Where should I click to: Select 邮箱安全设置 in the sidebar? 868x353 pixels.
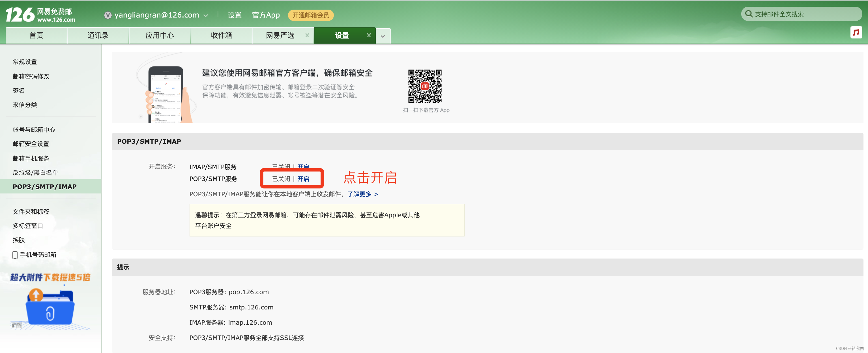click(31, 144)
